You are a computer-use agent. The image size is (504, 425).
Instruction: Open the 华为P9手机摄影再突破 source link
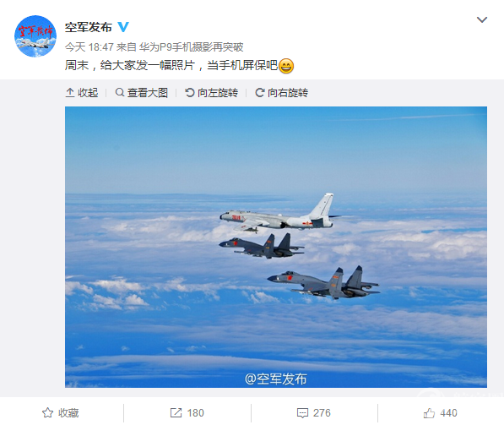pos(192,47)
